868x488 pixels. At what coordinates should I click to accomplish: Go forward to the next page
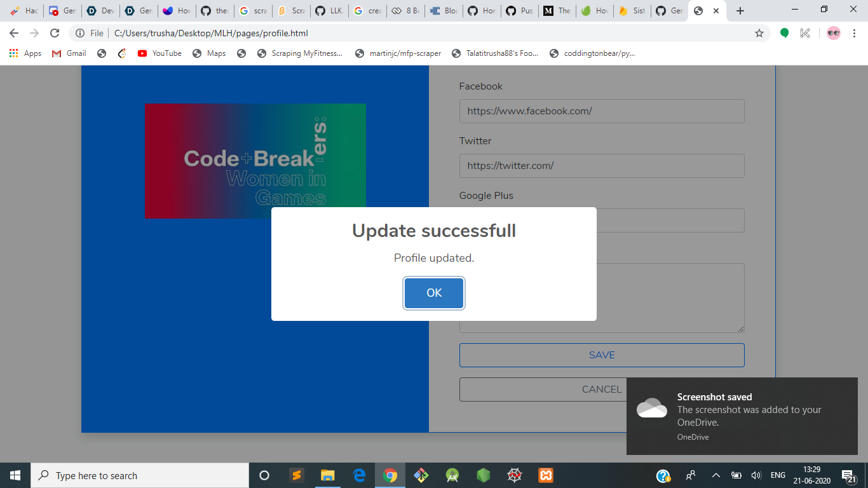pos(34,33)
